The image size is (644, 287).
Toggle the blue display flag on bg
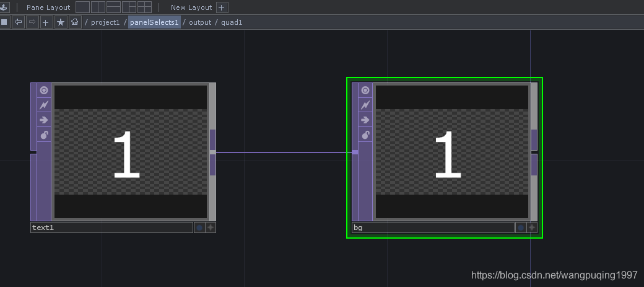(x=521, y=227)
